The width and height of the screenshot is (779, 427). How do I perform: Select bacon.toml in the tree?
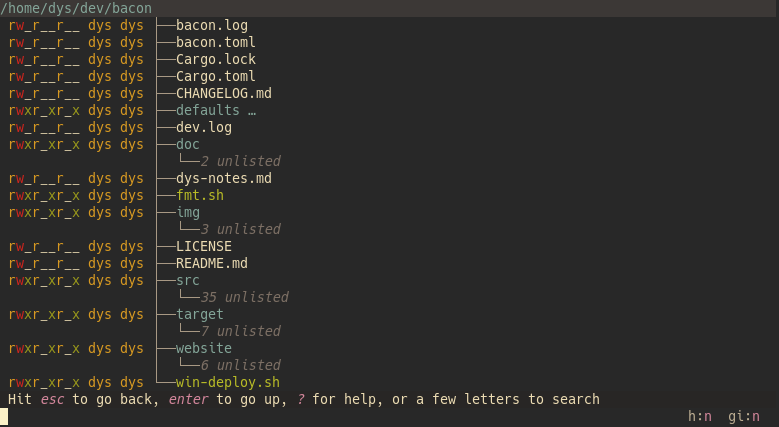216,42
